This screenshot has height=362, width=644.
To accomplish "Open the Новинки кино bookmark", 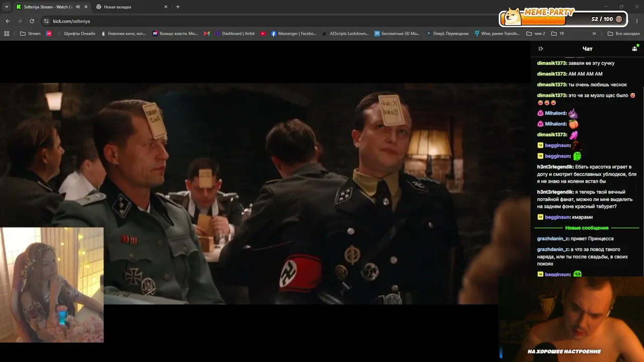I will tap(123, 34).
